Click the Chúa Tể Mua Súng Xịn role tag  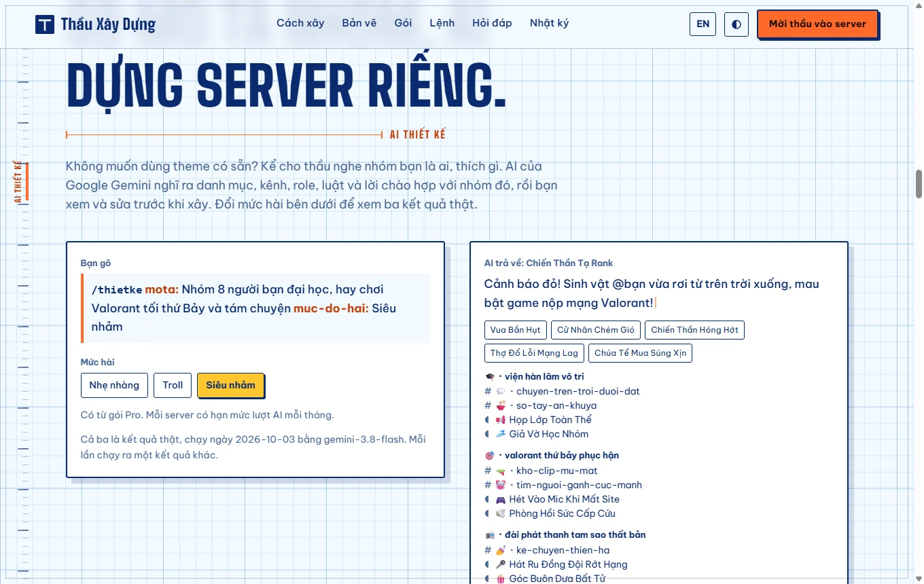click(640, 353)
